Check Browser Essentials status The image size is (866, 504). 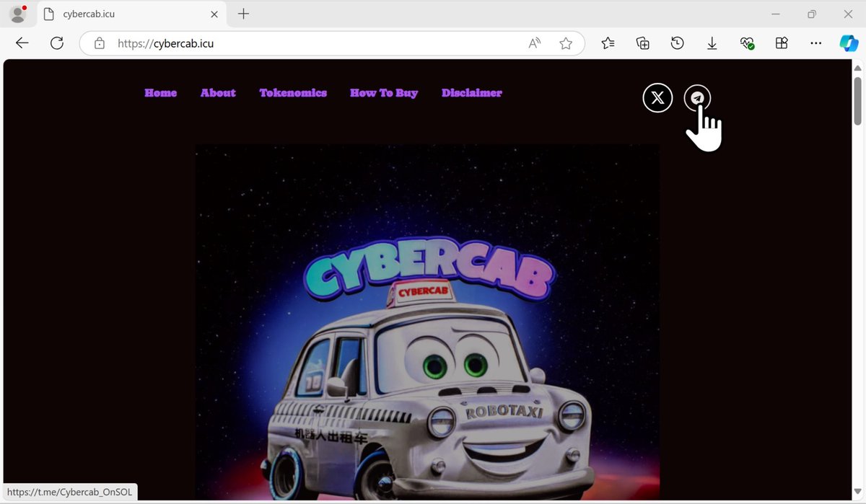click(746, 43)
